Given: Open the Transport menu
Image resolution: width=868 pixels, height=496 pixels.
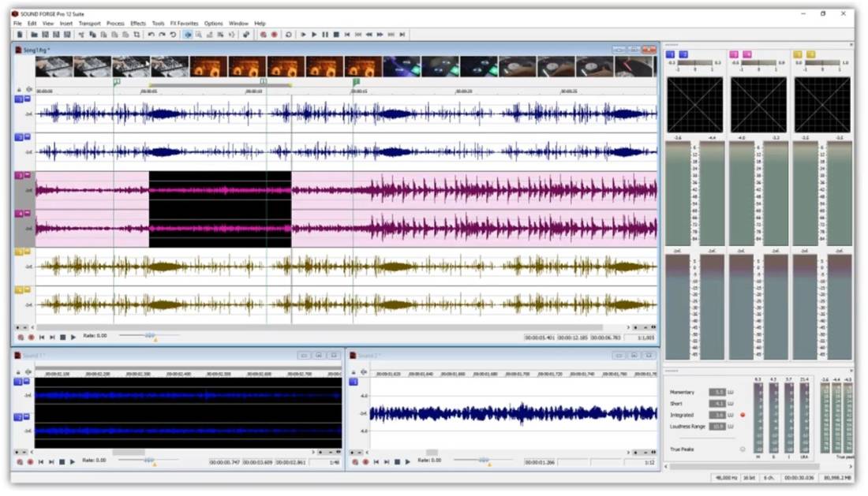Looking at the screenshot, I should coord(89,23).
